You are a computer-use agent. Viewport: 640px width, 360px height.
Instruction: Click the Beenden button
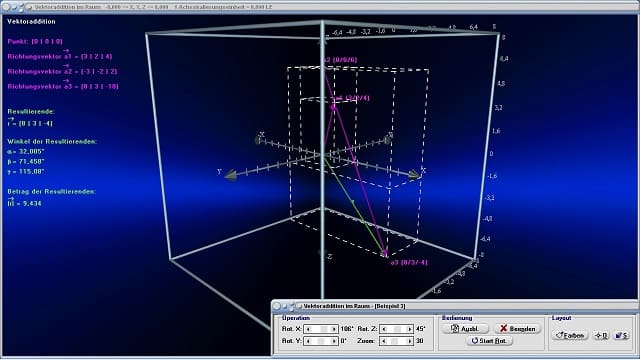(x=518, y=329)
